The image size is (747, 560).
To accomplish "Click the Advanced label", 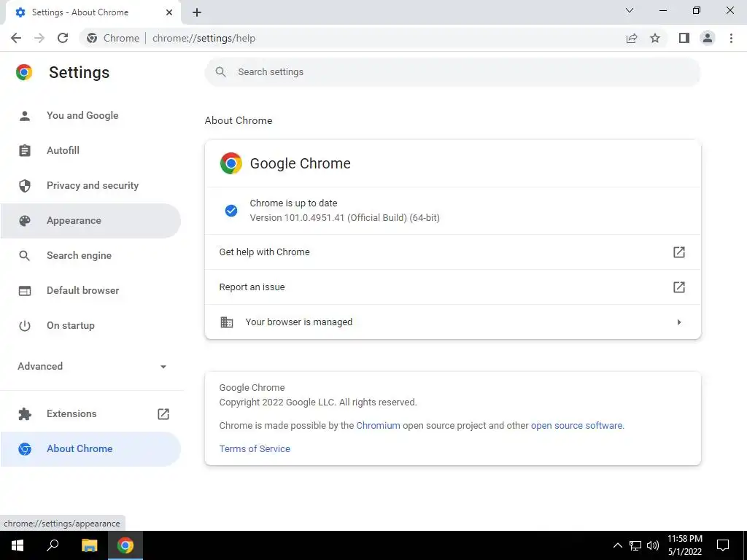I will (40, 366).
